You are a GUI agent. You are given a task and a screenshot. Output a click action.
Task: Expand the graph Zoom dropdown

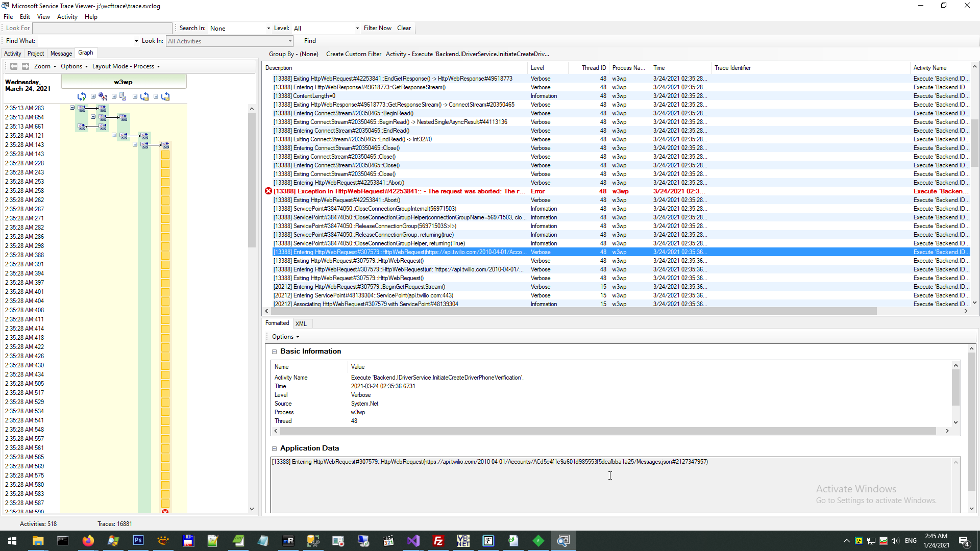[45, 66]
